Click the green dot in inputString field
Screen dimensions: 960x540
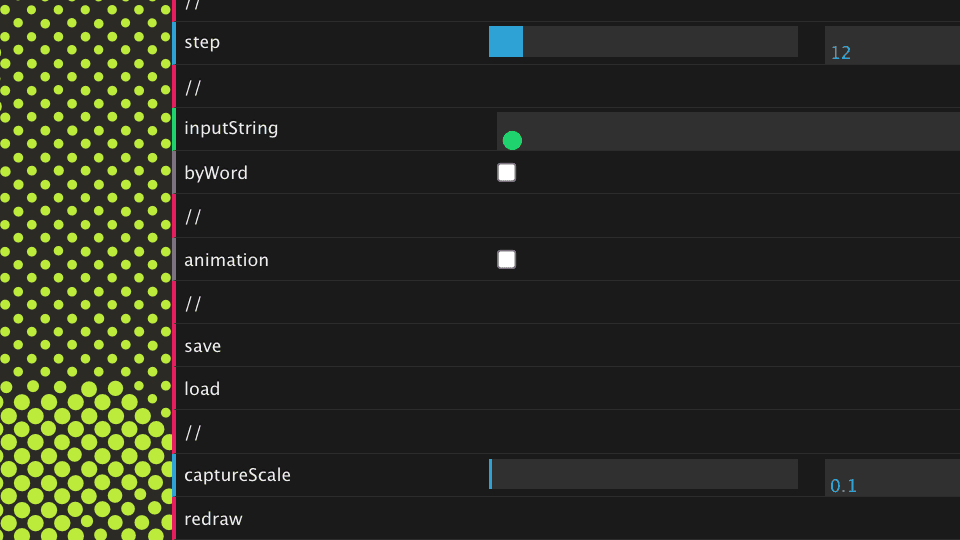[512, 141]
